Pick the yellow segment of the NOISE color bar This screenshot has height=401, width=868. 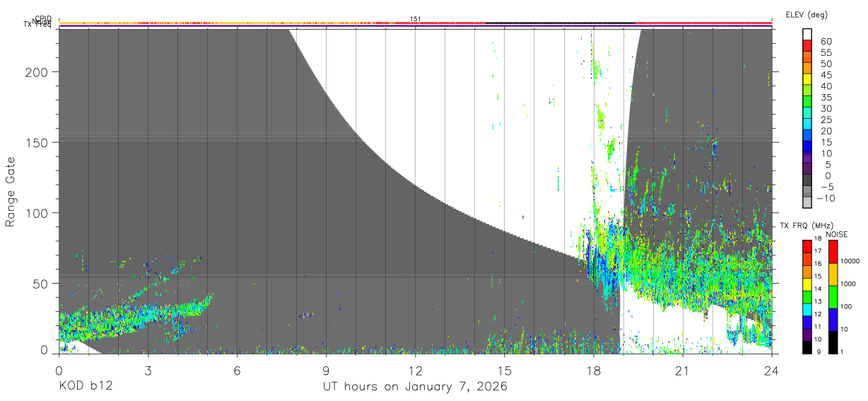[833, 274]
